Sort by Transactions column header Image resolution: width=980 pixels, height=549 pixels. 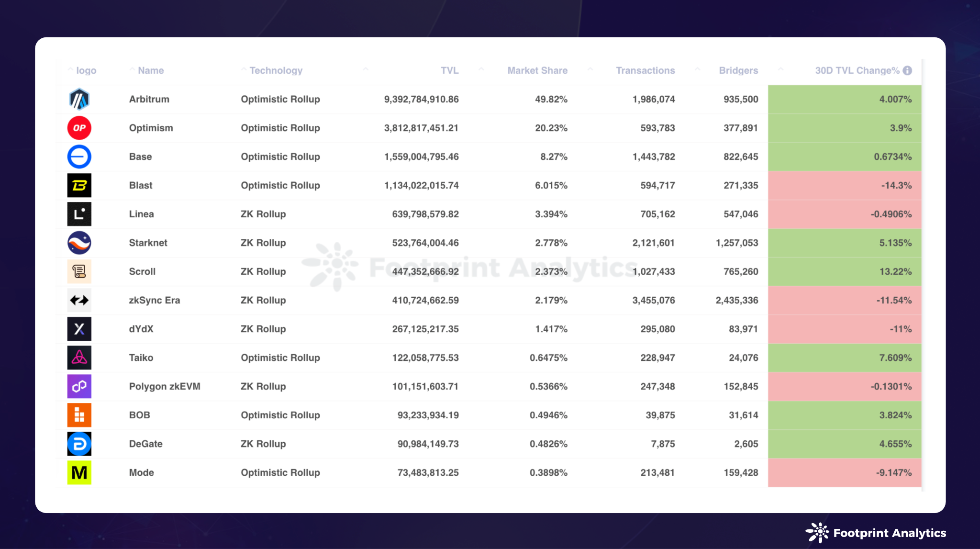(x=645, y=70)
